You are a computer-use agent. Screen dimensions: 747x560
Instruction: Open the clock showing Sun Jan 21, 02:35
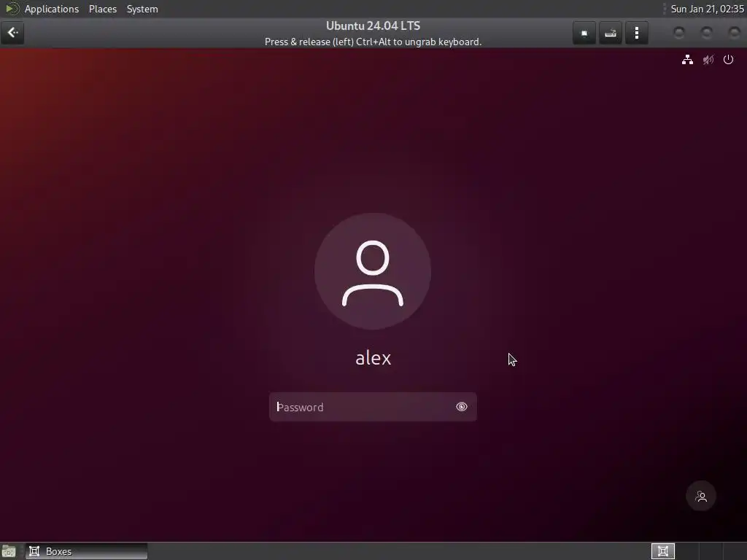point(708,9)
